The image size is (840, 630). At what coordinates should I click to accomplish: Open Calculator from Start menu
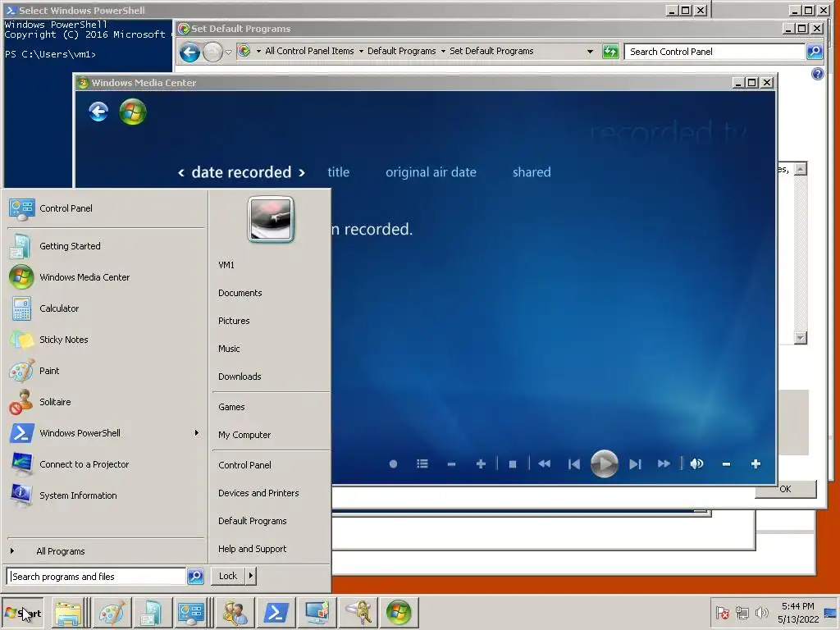(x=106, y=308)
